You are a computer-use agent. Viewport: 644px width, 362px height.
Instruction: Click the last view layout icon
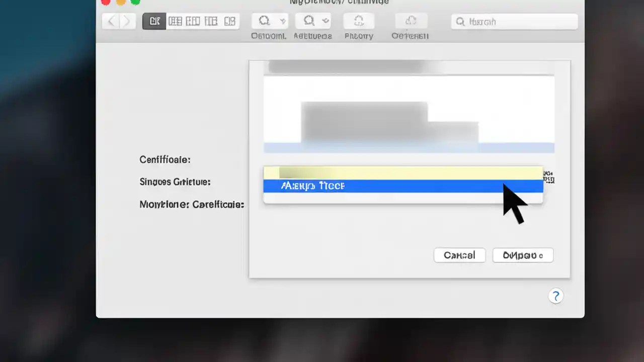(x=230, y=21)
